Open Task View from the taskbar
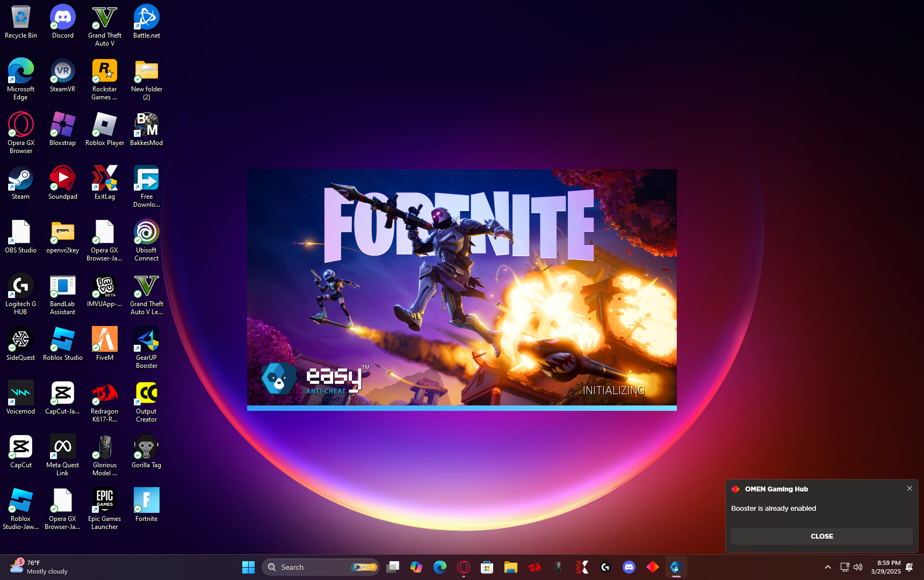 tap(393, 567)
